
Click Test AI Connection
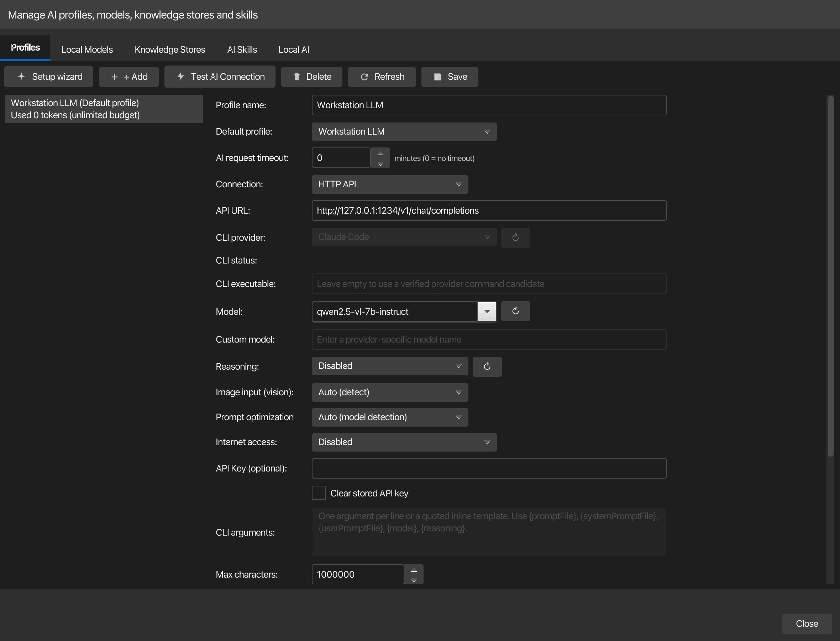[220, 77]
